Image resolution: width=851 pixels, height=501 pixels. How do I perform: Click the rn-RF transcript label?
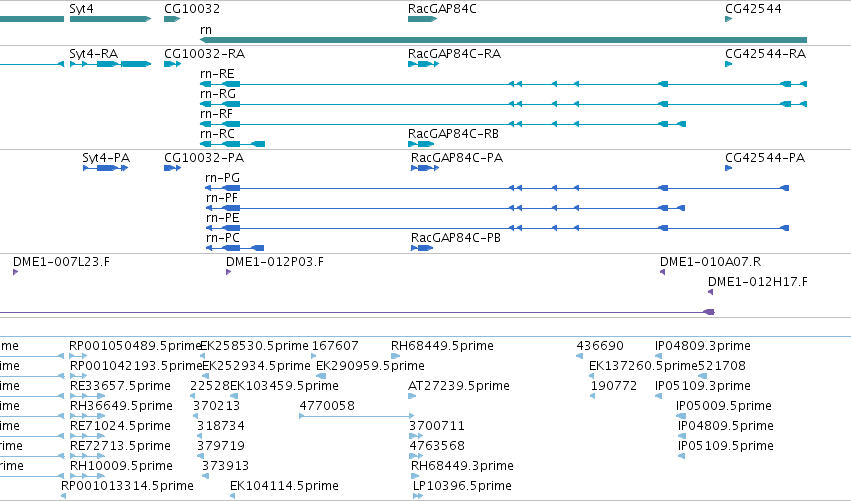point(217,114)
